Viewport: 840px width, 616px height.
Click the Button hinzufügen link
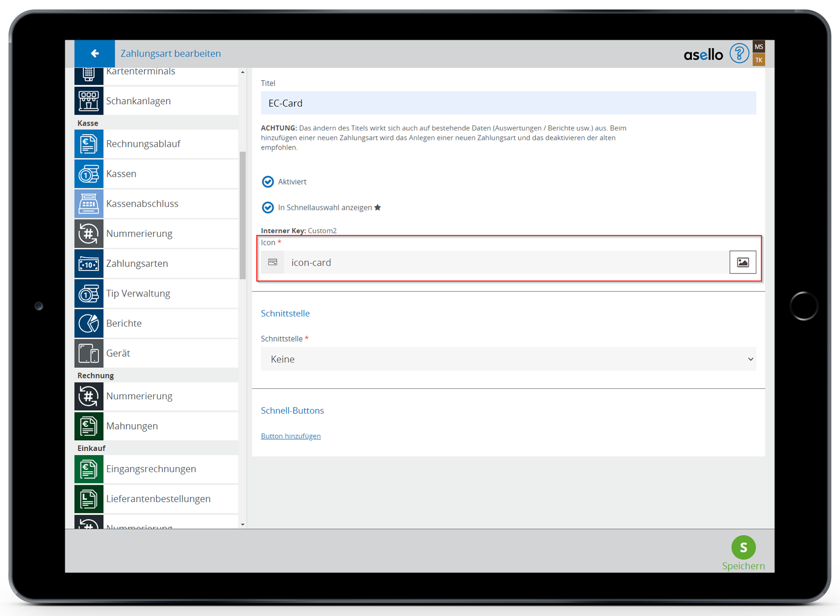click(291, 436)
